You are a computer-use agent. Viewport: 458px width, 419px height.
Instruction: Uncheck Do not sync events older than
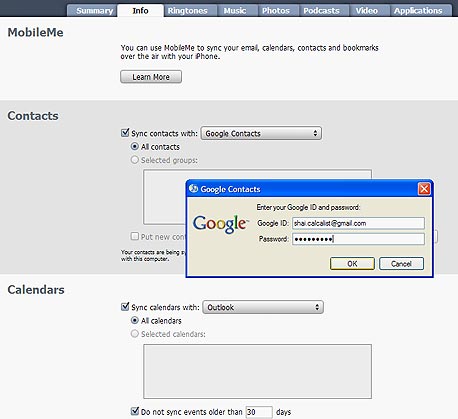(x=135, y=411)
